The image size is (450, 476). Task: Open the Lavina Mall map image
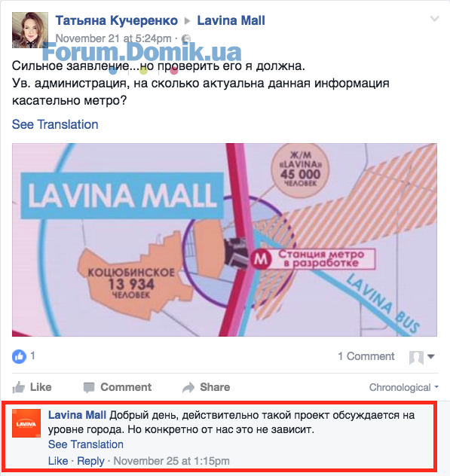point(225,240)
